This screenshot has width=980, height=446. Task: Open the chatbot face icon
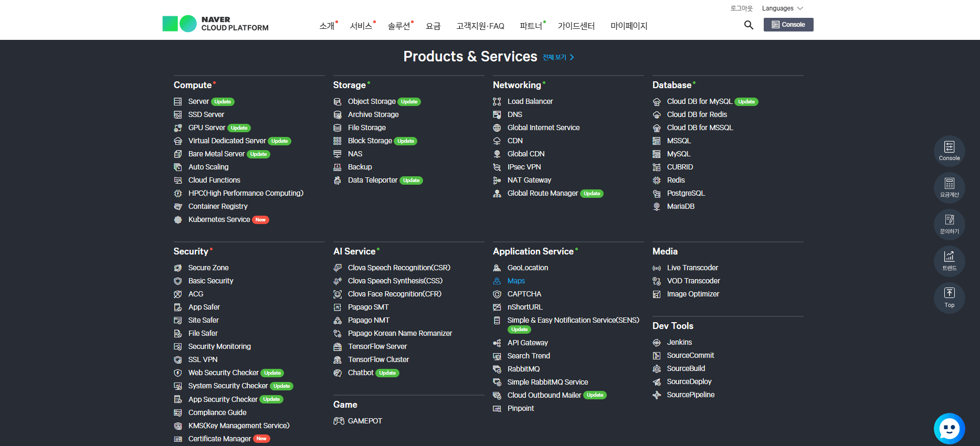[x=949, y=429]
